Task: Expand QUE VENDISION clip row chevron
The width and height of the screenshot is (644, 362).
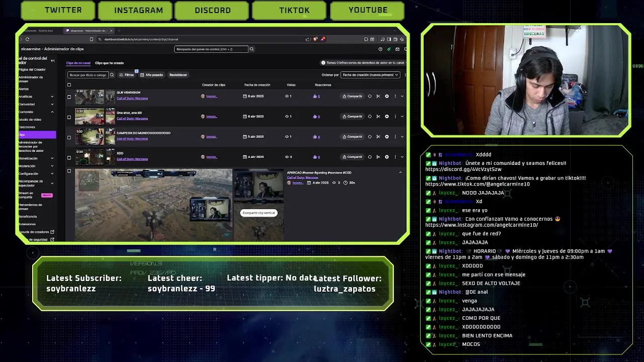Action: pyautogui.click(x=402, y=96)
